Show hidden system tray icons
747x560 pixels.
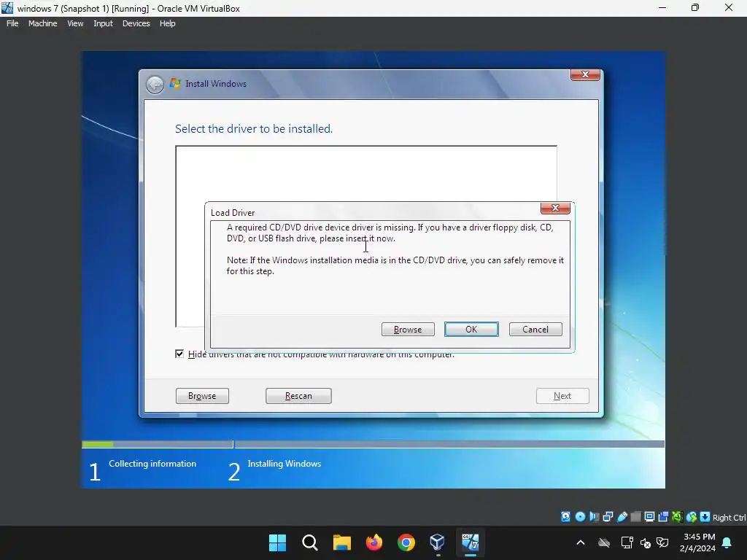[580, 542]
